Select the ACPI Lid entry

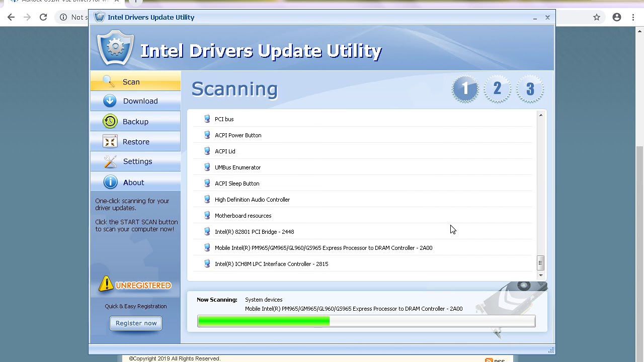click(363, 151)
